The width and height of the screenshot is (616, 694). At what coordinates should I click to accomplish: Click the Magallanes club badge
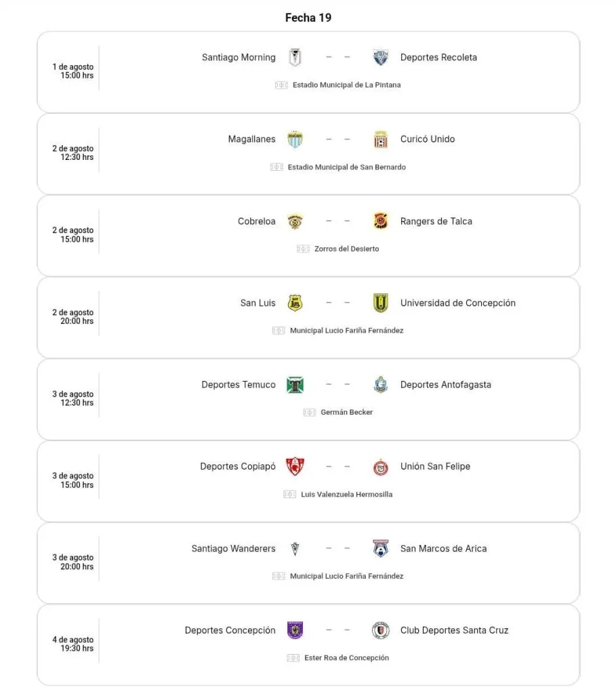295,140
